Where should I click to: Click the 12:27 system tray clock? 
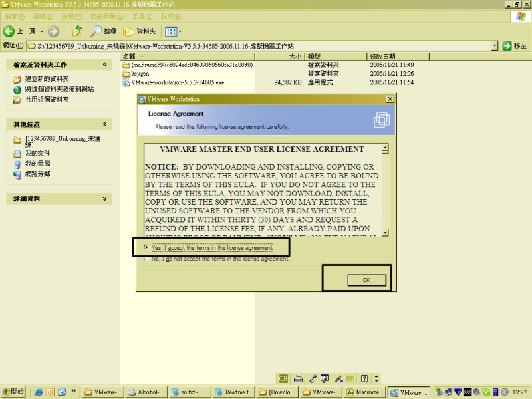519,392
